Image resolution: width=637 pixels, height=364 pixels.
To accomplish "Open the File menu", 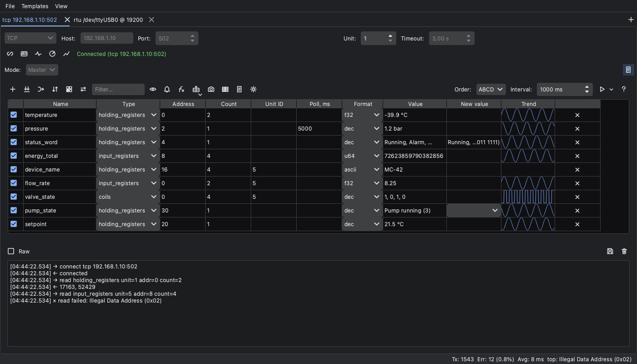I will pyautogui.click(x=10, y=6).
